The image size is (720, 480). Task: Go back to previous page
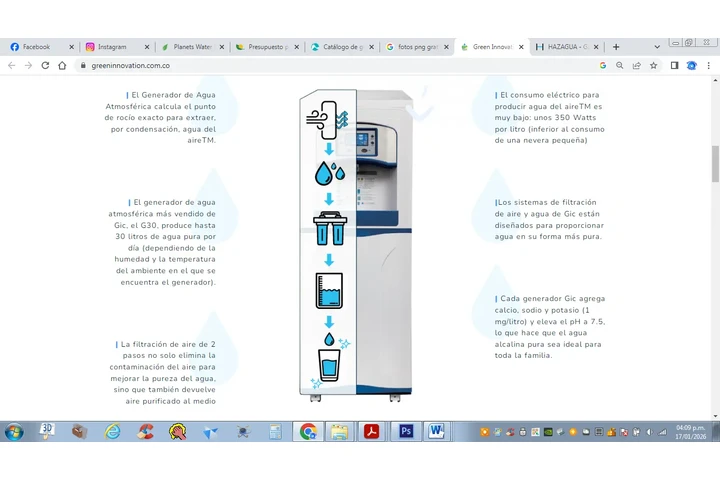coord(11,66)
